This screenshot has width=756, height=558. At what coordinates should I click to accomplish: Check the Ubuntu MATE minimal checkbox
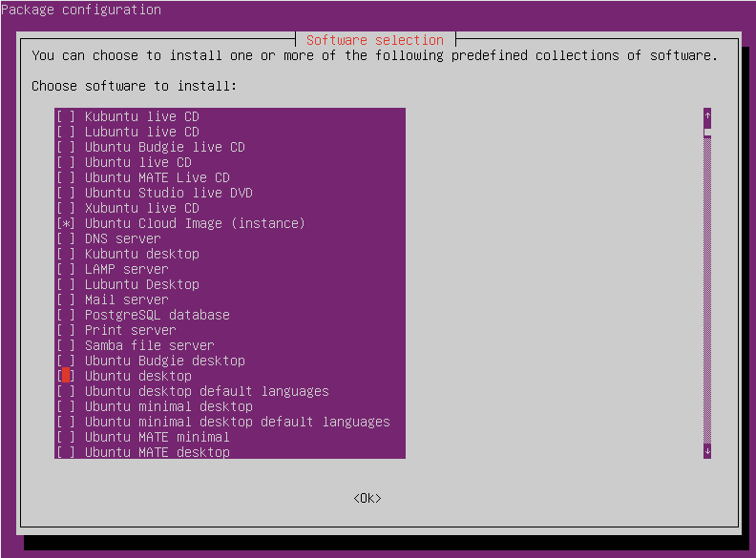pos(66,437)
